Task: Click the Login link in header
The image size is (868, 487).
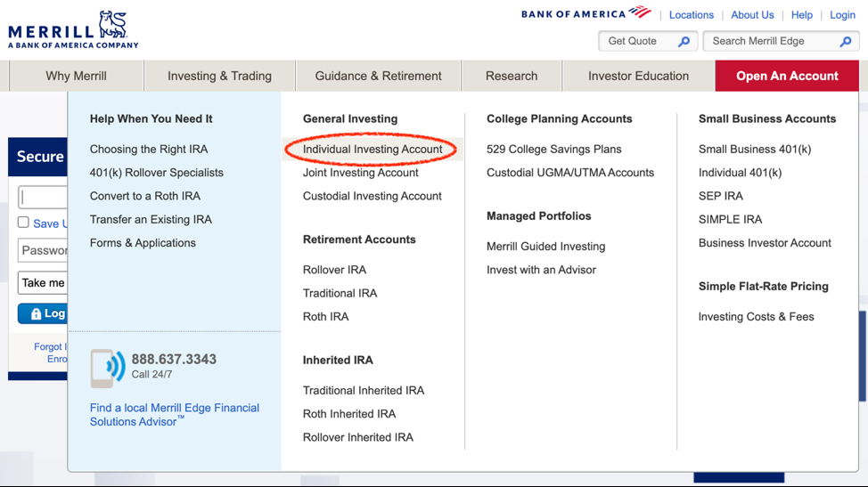Action: (x=842, y=15)
